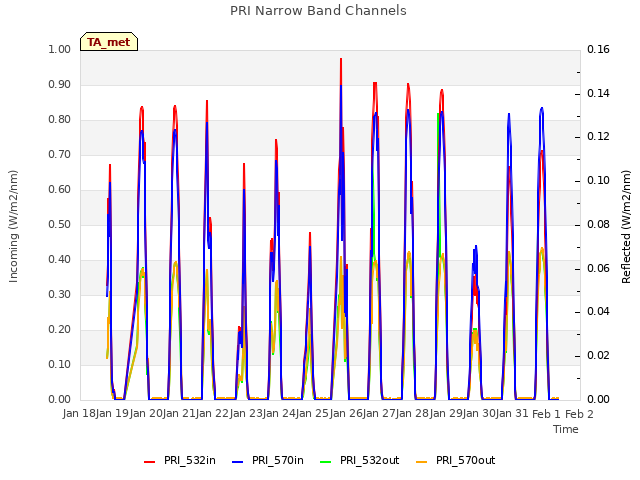
Task: Select the PRI_570in legend label
Action: click(278, 460)
